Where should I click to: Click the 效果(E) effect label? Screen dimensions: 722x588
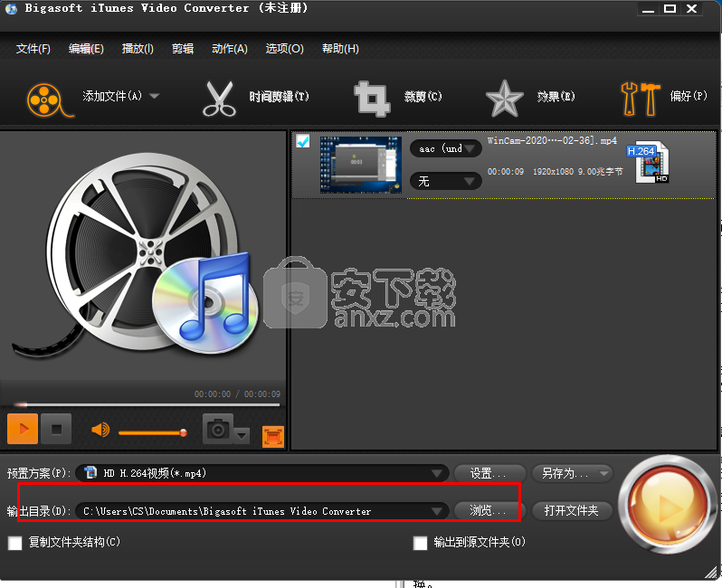[556, 96]
